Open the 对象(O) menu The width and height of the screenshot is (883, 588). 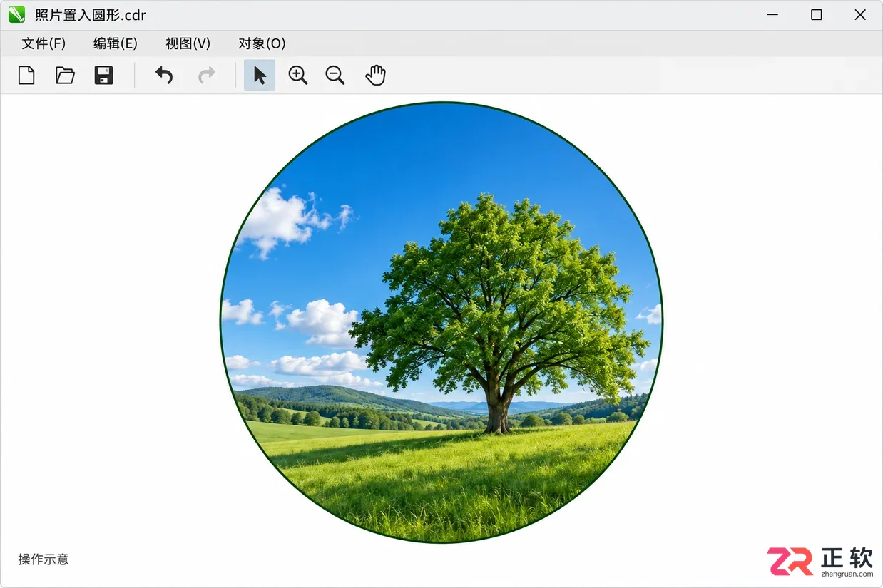coord(262,43)
